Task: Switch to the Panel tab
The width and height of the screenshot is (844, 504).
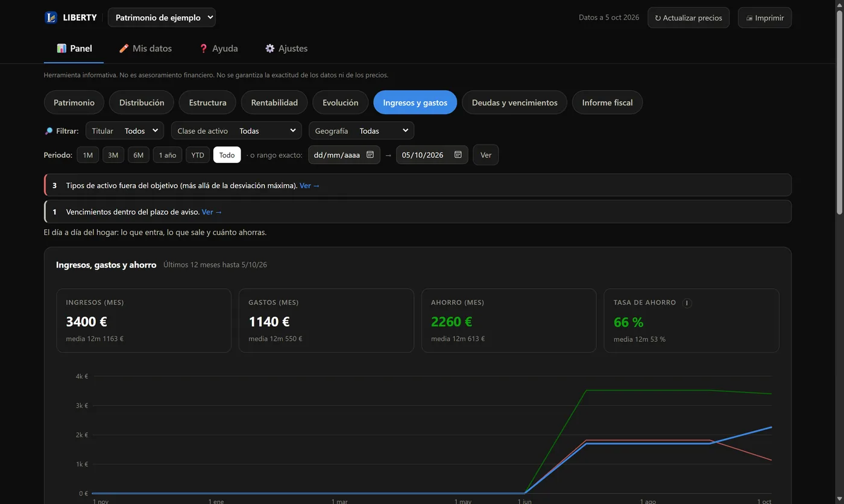Action: (74, 48)
